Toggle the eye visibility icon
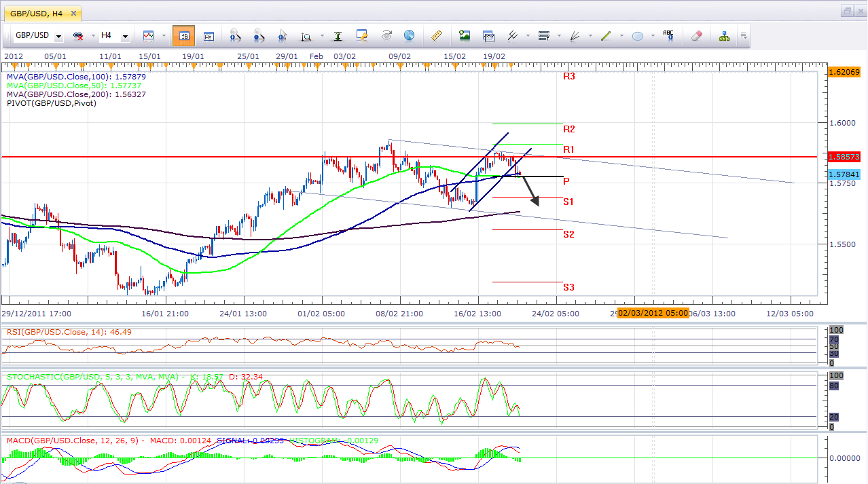Screen dimensions: 868x484 (x=386, y=35)
